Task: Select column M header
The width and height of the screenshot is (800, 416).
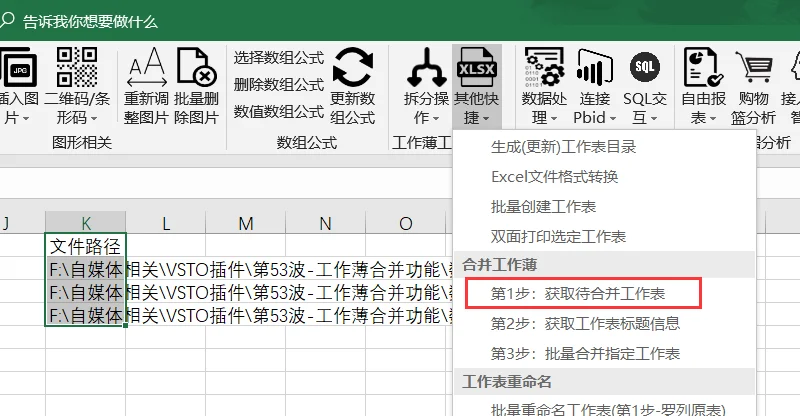Action: click(x=245, y=223)
